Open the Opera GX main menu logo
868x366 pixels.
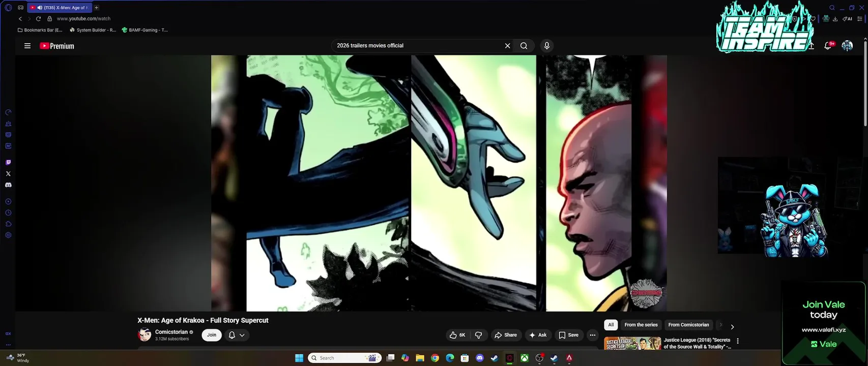(8, 8)
